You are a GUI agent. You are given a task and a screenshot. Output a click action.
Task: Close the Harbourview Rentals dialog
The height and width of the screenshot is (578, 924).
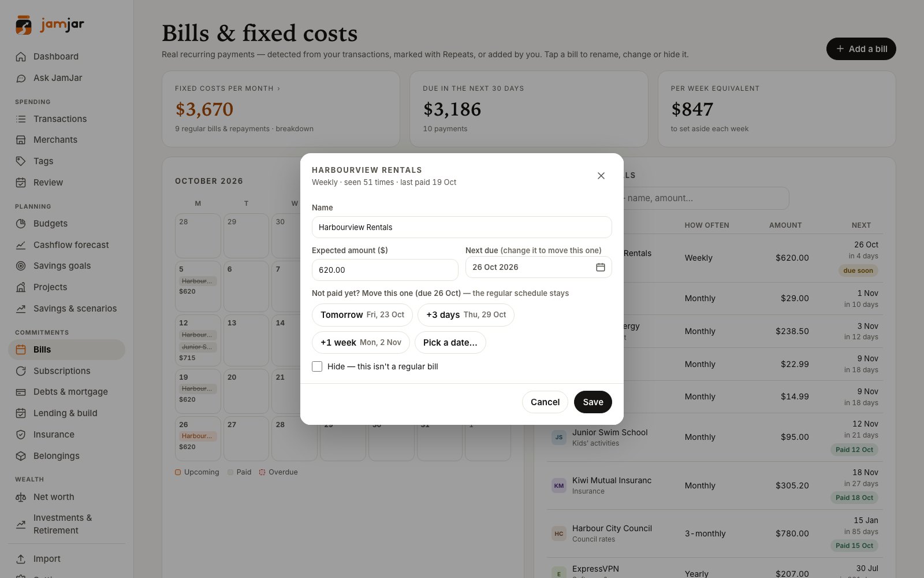click(601, 176)
